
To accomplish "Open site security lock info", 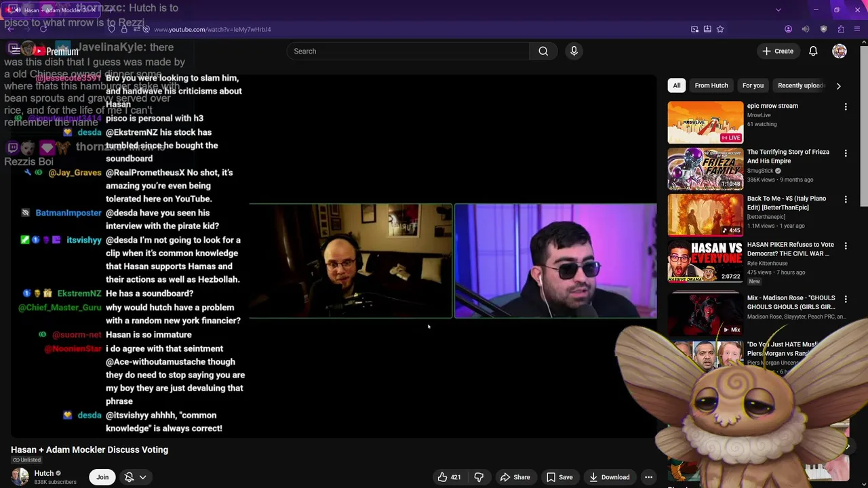I will (124, 29).
